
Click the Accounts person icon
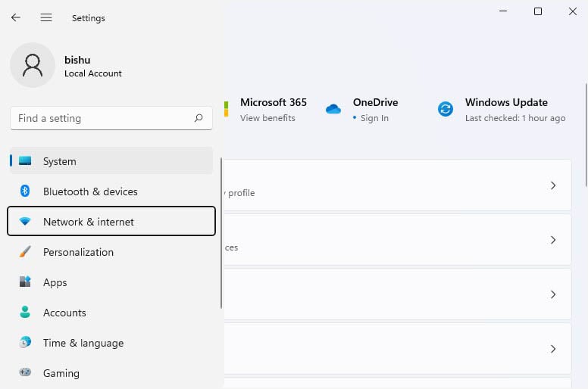click(25, 312)
